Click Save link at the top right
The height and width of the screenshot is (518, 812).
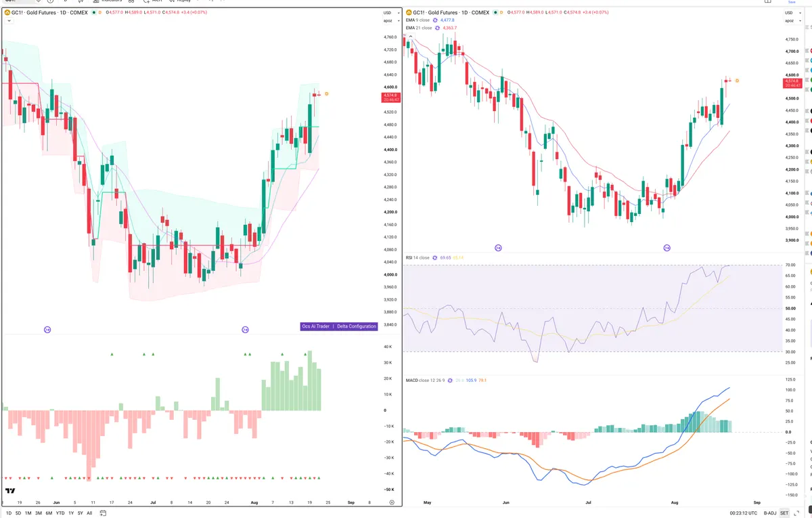[792, 2]
